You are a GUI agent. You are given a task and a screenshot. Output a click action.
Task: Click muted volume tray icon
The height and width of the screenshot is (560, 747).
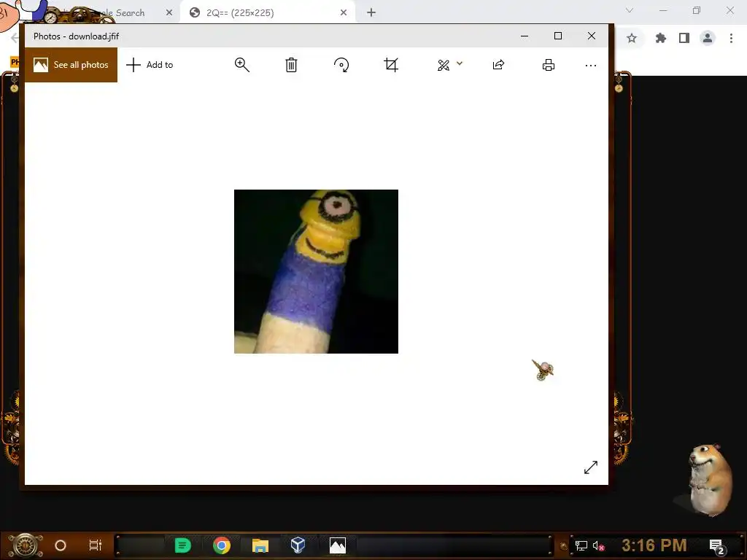pyautogui.click(x=598, y=545)
